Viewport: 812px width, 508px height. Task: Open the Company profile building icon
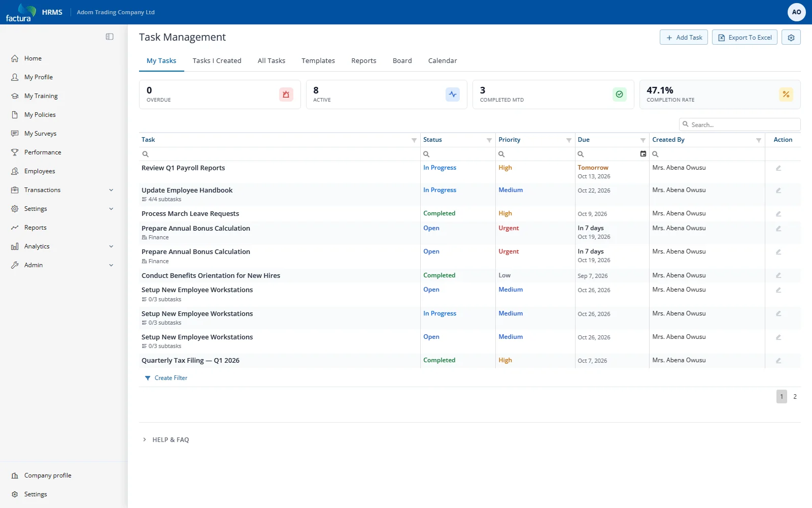pyautogui.click(x=15, y=475)
